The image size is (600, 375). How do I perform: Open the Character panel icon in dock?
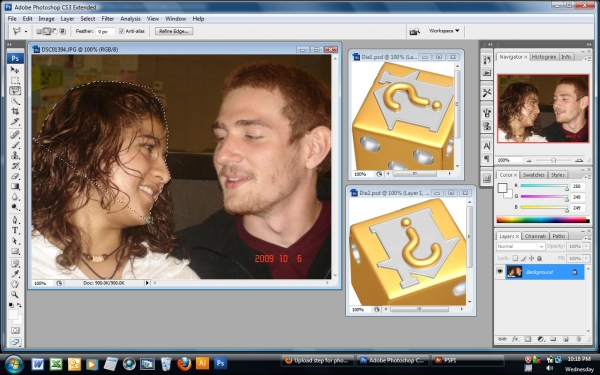click(487, 146)
